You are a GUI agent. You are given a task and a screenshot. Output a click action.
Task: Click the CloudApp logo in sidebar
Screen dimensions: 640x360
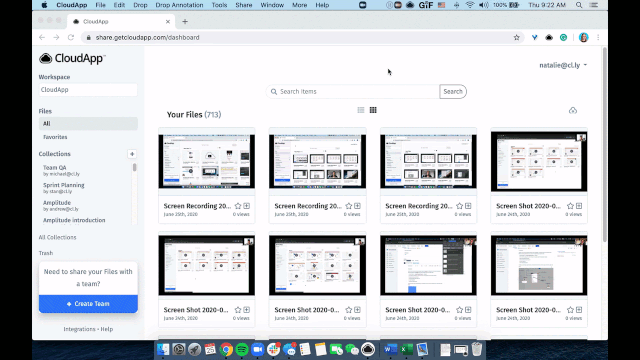coord(72,58)
